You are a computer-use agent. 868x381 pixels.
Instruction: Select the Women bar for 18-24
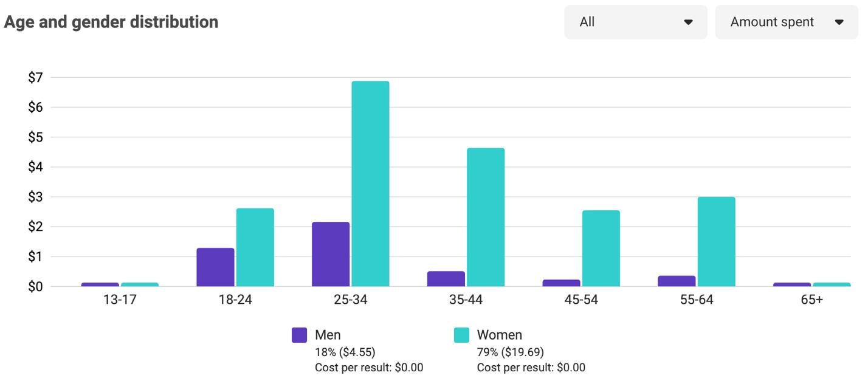coord(255,247)
